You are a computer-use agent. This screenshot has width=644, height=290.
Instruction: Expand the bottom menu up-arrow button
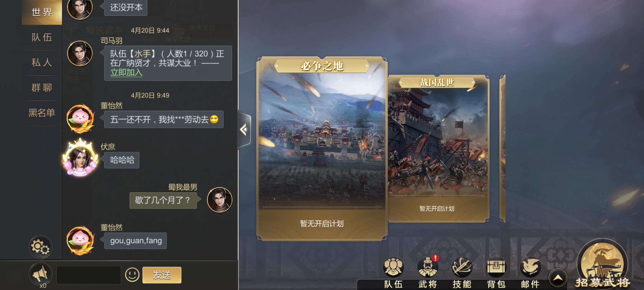[x=558, y=278]
